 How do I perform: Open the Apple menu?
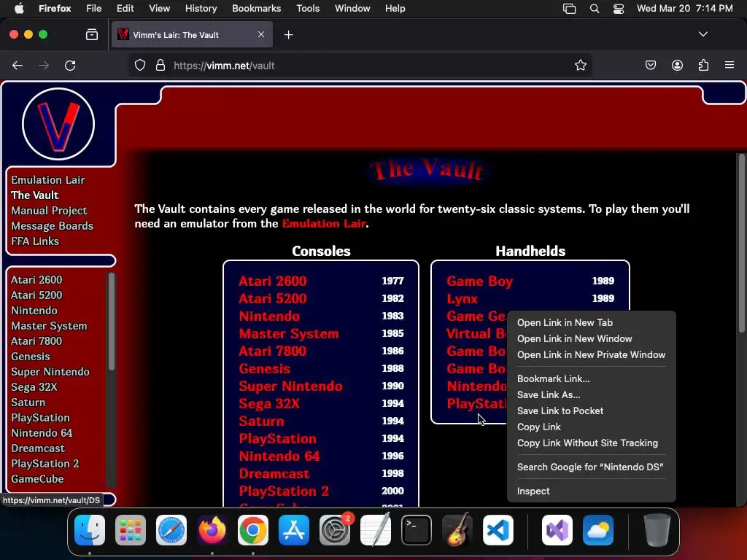click(x=19, y=8)
